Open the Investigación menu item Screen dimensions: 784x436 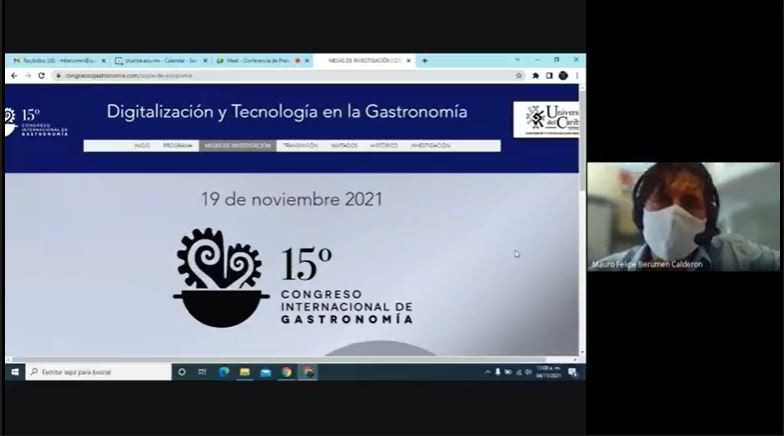[430, 146]
